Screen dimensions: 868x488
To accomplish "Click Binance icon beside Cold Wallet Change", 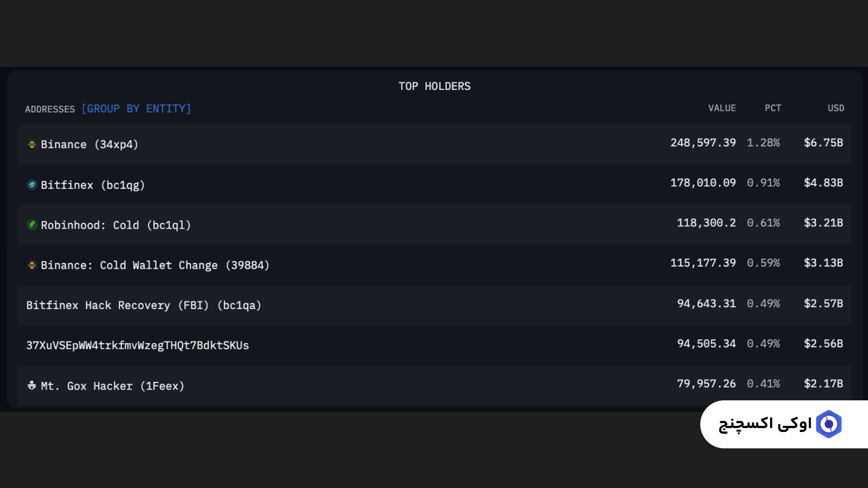I will coord(32,265).
